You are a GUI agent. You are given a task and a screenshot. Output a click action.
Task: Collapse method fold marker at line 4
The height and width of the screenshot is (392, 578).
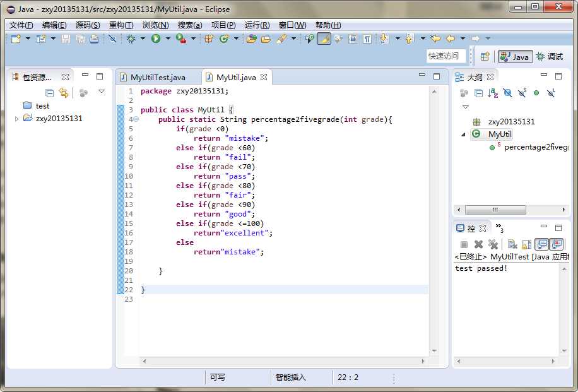coord(136,119)
